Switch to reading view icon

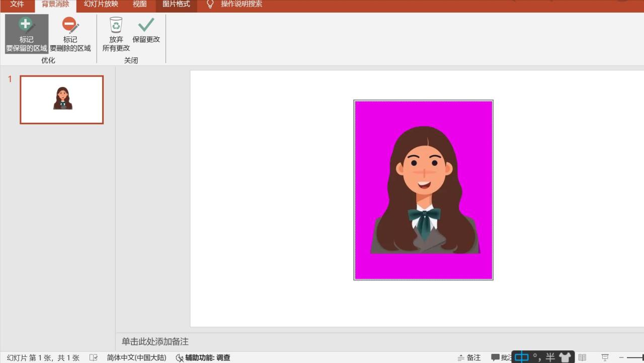click(x=582, y=357)
